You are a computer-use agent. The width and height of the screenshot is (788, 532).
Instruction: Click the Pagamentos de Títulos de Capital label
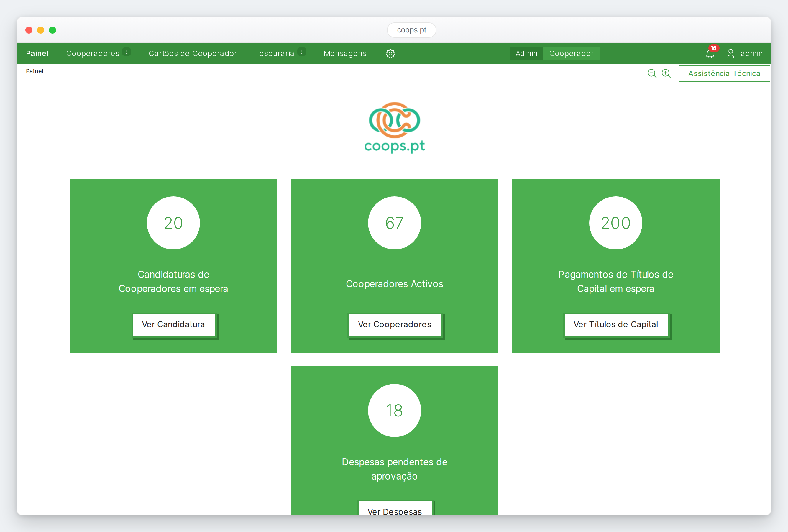tap(616, 281)
